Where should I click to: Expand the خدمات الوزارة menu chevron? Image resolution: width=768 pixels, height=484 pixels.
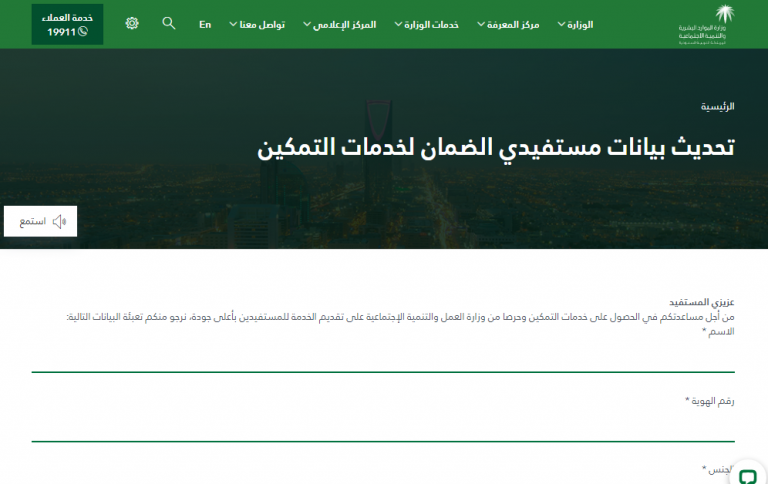tap(398, 24)
